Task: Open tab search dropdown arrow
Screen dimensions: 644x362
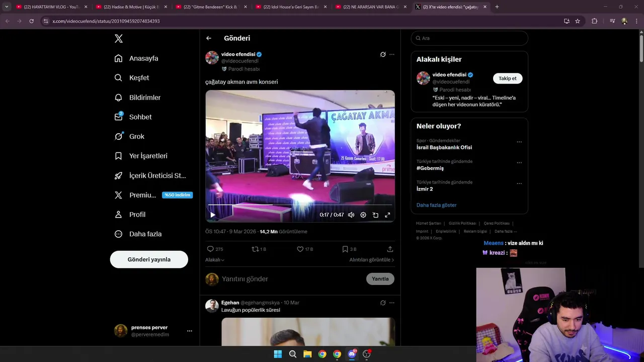Action: tap(7, 7)
